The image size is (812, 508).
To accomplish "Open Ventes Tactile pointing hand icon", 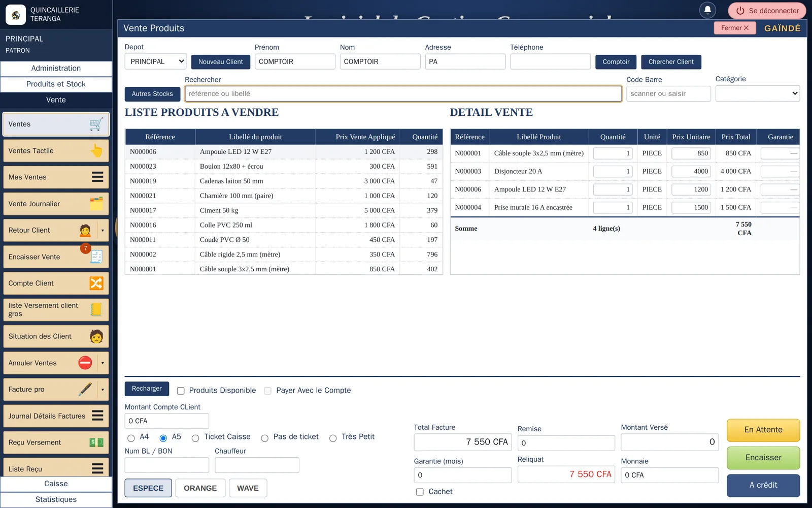I will pyautogui.click(x=96, y=151).
